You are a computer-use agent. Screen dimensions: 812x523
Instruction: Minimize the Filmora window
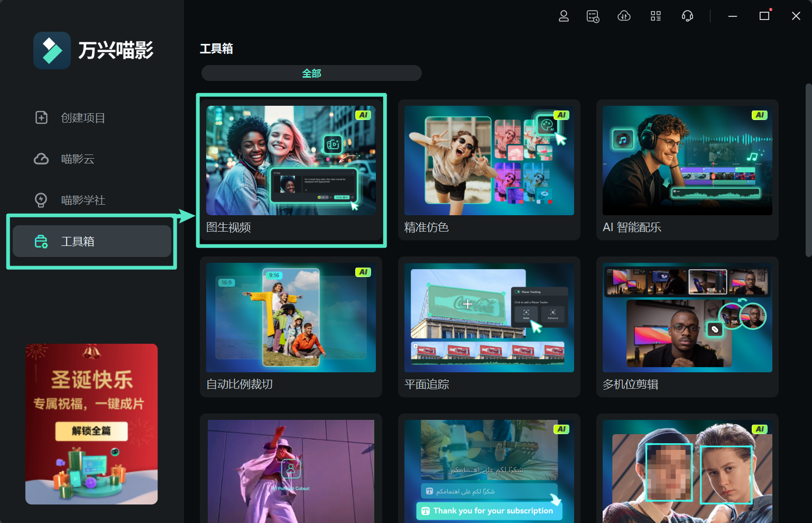[x=733, y=16]
